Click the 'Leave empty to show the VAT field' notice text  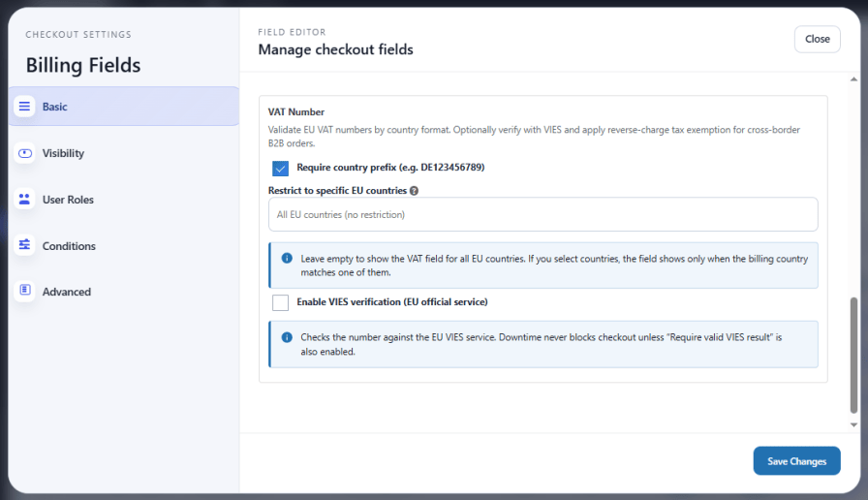point(554,266)
